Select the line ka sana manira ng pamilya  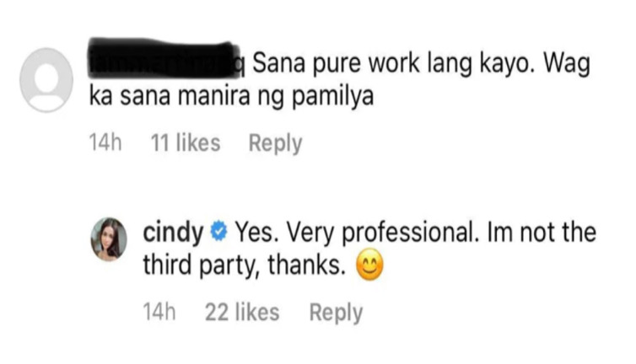231,97
